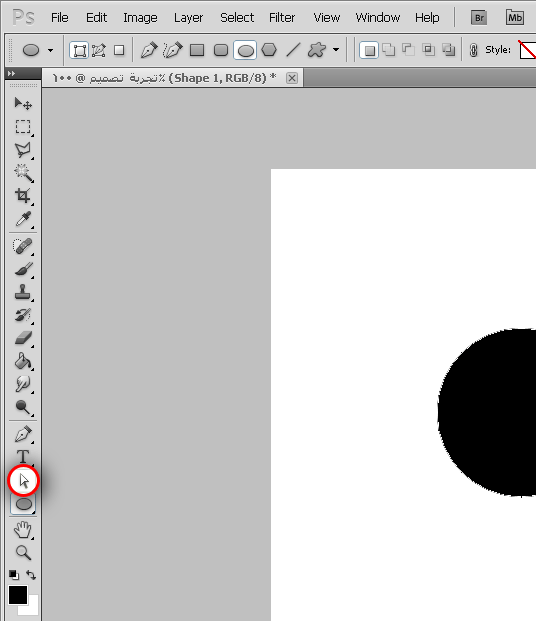Choose the Eyedropper tool
The height and width of the screenshot is (621, 536).
pos(23,219)
